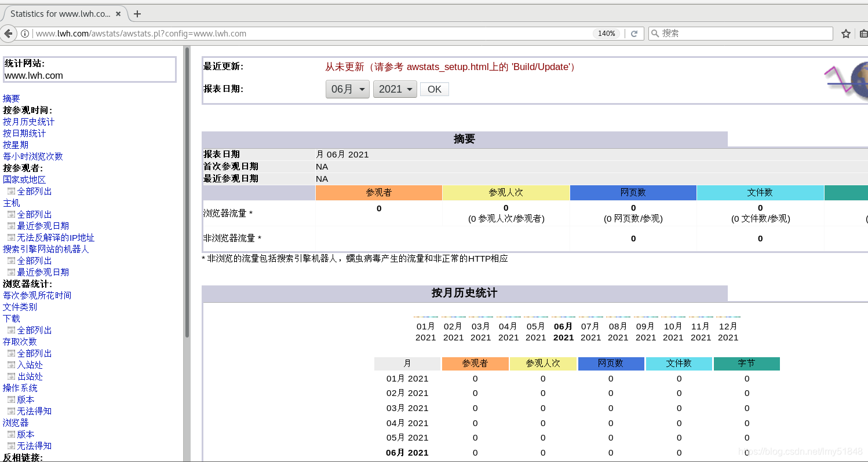
Task: Click the bookmark star icon
Action: (x=846, y=34)
